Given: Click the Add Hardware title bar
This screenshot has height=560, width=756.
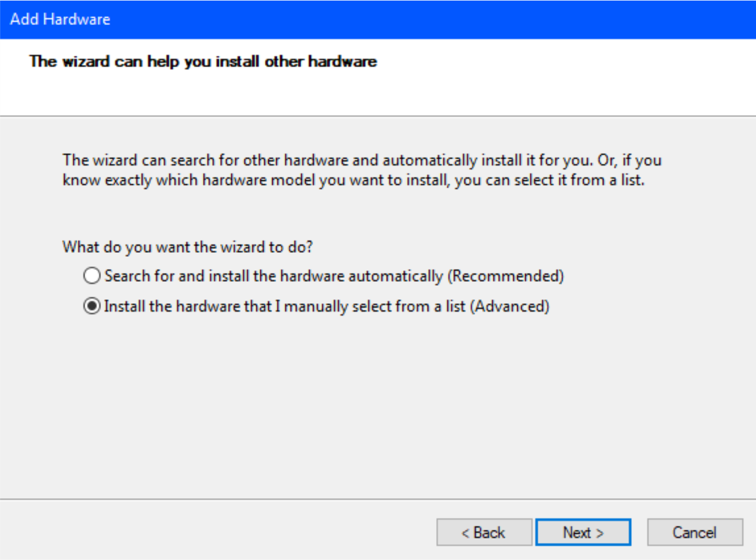Looking at the screenshot, I should (397, 19).
